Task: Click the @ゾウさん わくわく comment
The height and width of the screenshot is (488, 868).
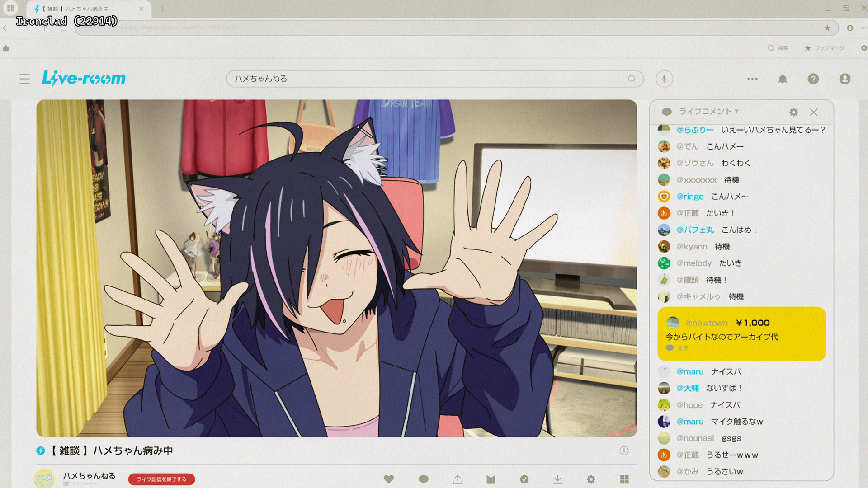Action: coord(704,163)
